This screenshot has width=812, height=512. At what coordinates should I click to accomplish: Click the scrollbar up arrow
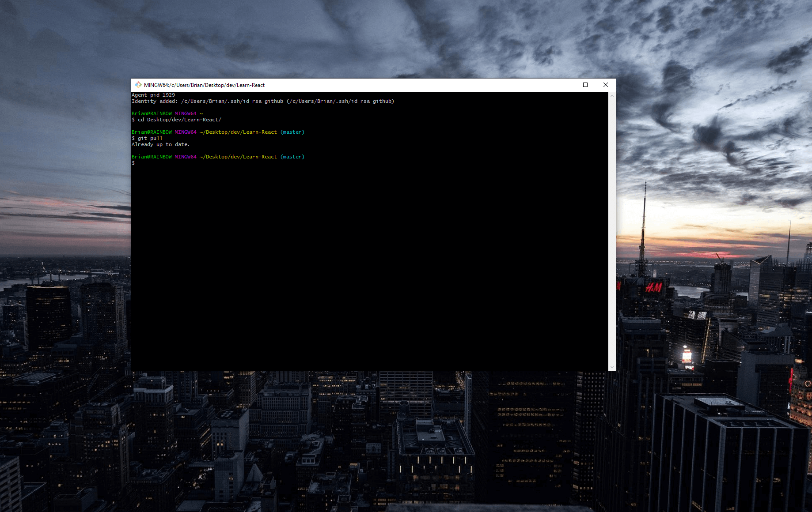tap(612, 94)
